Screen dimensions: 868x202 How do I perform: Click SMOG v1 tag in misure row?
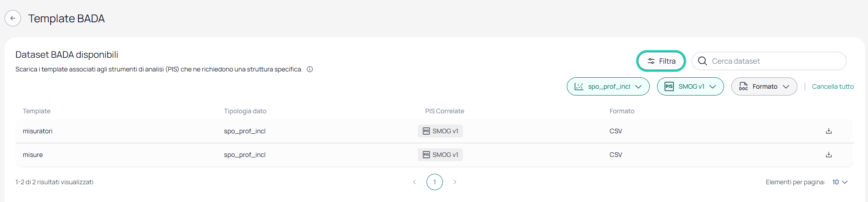coord(440,155)
